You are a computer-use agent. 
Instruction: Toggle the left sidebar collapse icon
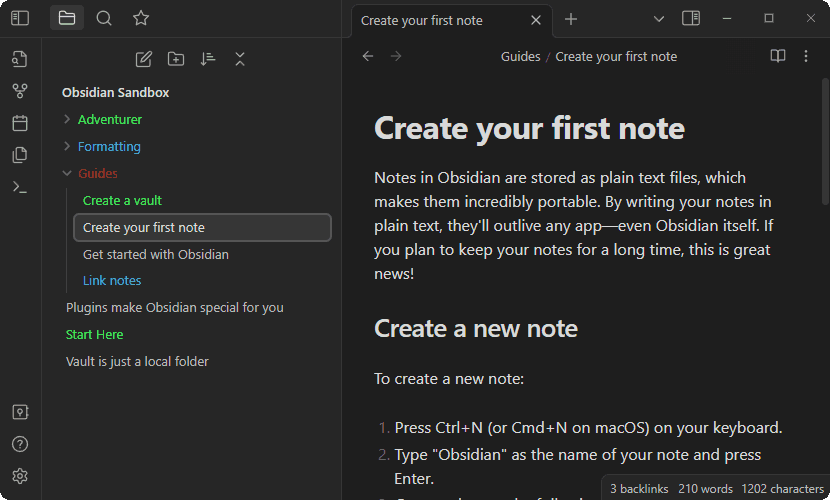tap(20, 19)
